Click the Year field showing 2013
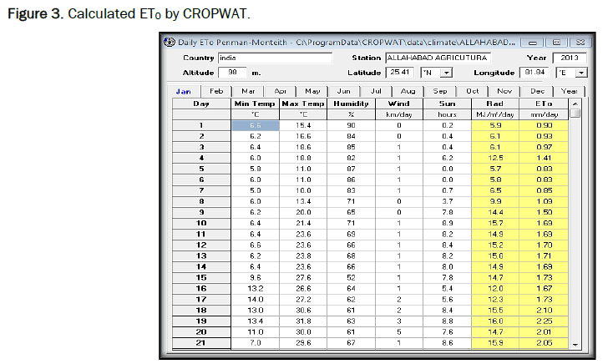The height and width of the screenshot is (364, 613). (x=570, y=58)
